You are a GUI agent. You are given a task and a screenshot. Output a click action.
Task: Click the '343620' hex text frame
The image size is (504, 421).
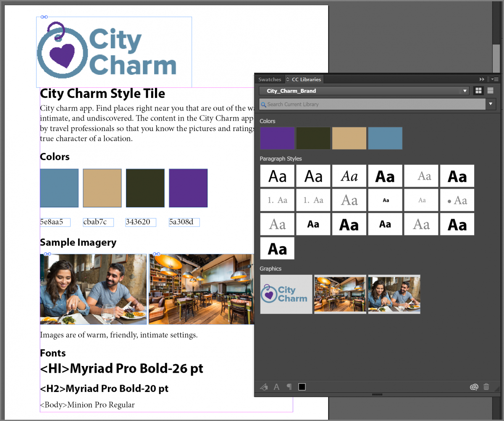pos(141,222)
